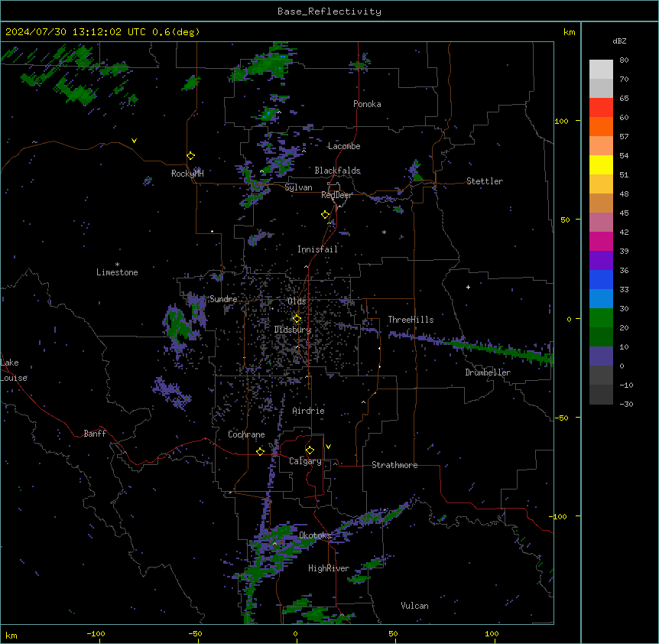Click the 100 tick on the right axis
659x644 pixels.
[561, 121]
